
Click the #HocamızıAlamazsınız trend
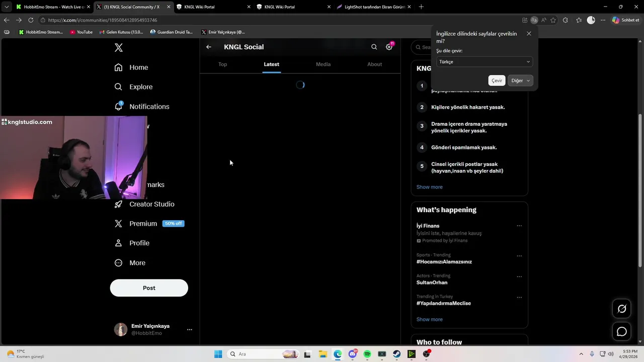coord(444,262)
